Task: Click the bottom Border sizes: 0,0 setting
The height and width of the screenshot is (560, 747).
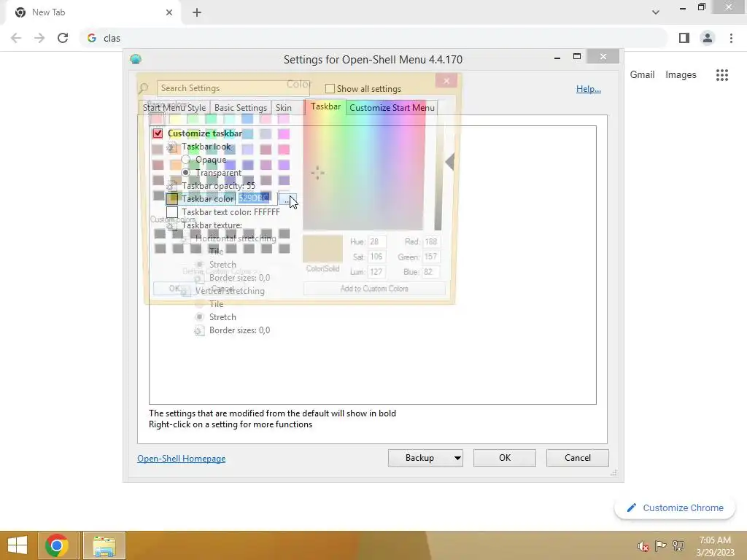Action: click(x=239, y=330)
